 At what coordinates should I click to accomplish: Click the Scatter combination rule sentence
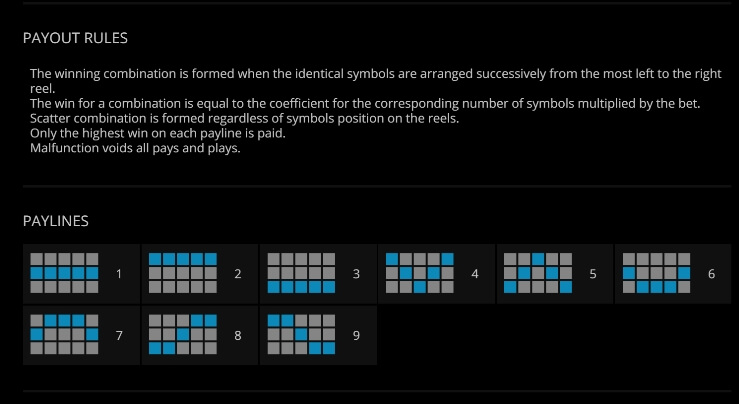tap(244, 118)
